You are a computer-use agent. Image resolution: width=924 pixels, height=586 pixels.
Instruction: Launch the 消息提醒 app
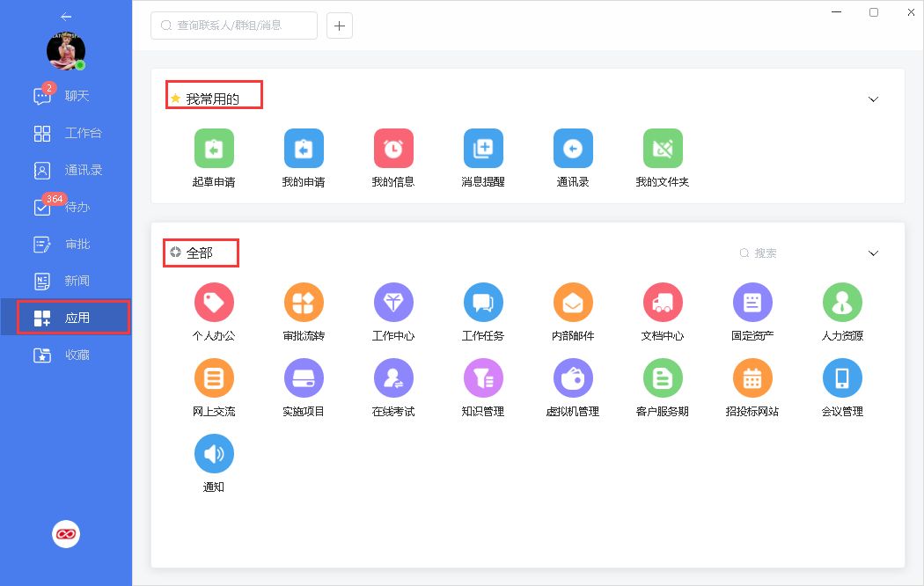coord(483,150)
